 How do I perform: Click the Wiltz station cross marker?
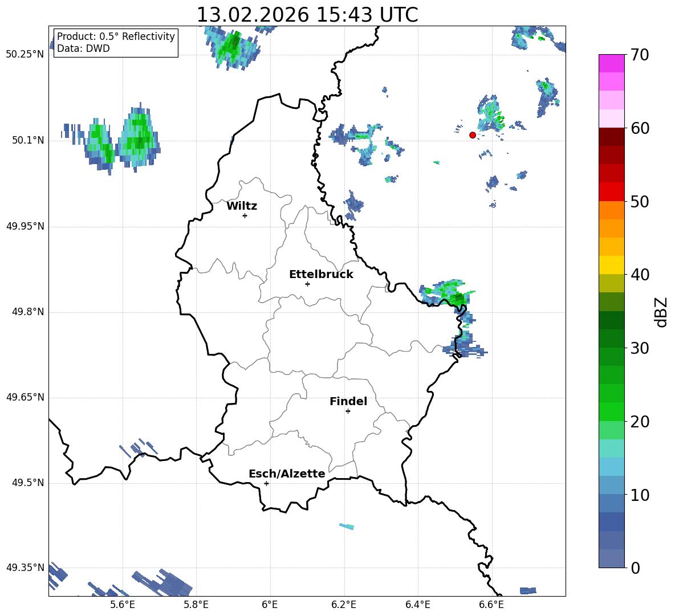coord(245,215)
